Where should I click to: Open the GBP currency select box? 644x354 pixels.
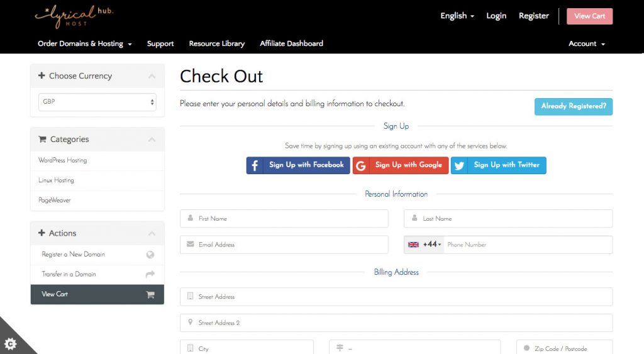pyautogui.click(x=97, y=102)
